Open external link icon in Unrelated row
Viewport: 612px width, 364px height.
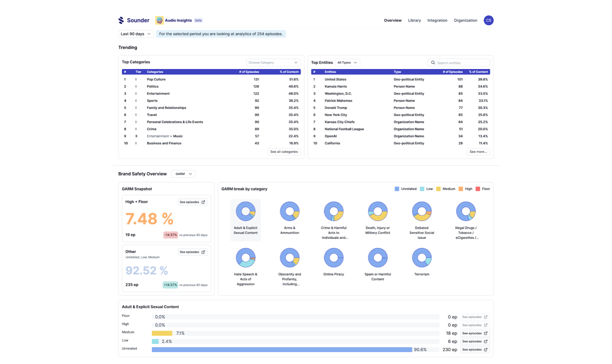pyautogui.click(x=486, y=350)
